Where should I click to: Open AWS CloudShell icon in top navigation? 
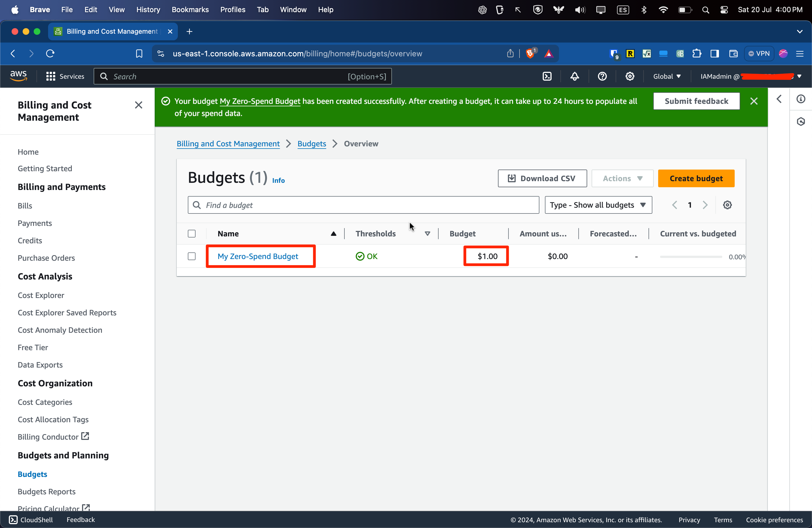[547, 76]
